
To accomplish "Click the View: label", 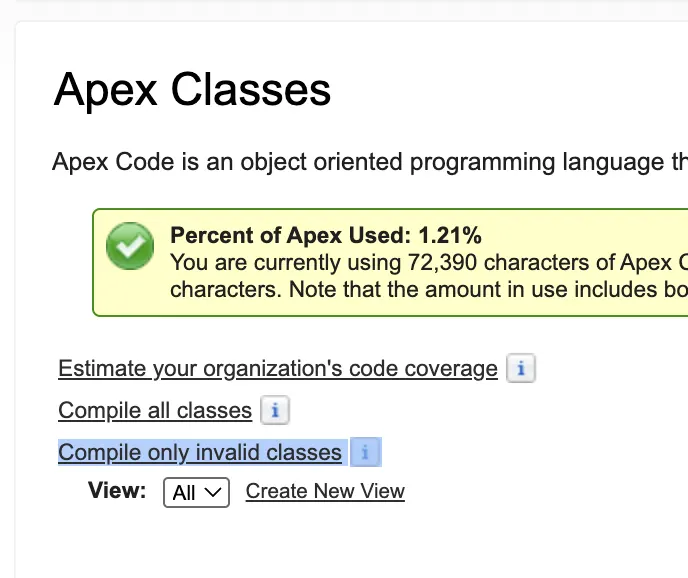I will 117,490.
